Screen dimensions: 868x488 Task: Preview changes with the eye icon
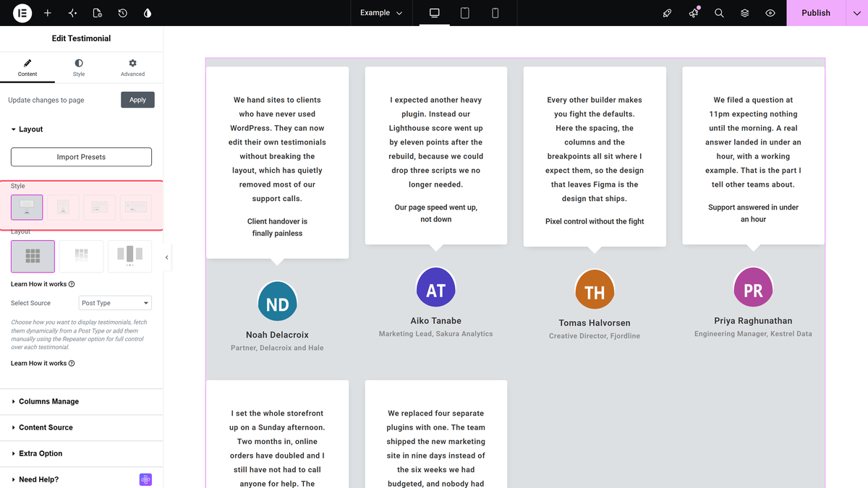(770, 13)
